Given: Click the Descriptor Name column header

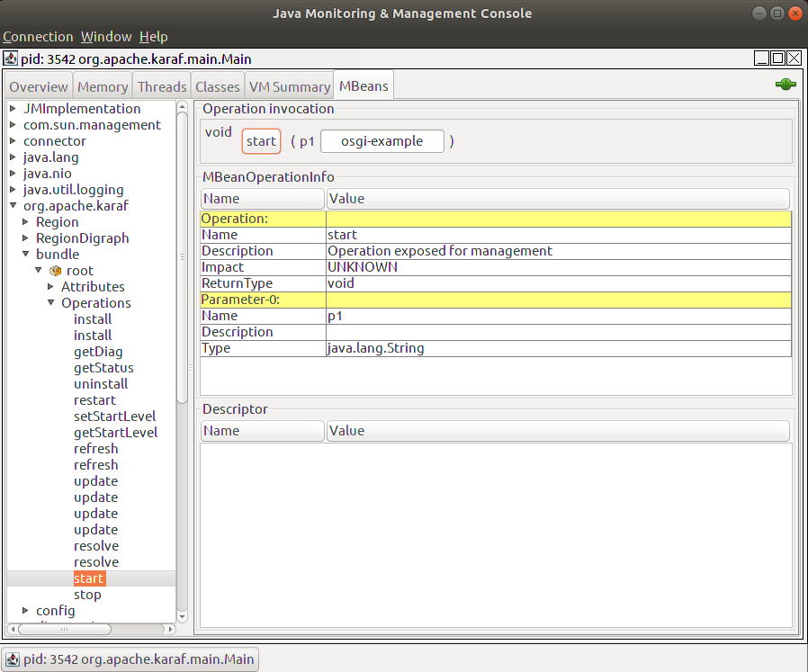Looking at the screenshot, I should (x=263, y=431).
